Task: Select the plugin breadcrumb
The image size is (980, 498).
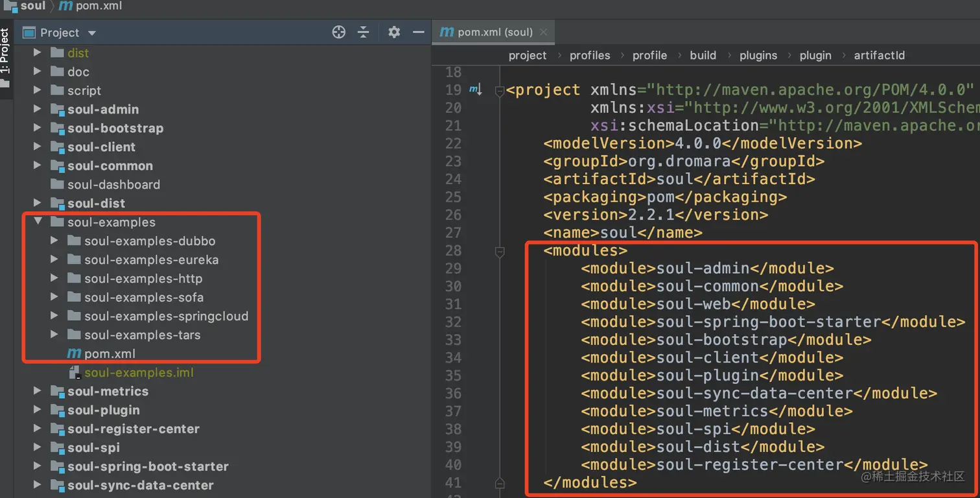Action: 815,56
